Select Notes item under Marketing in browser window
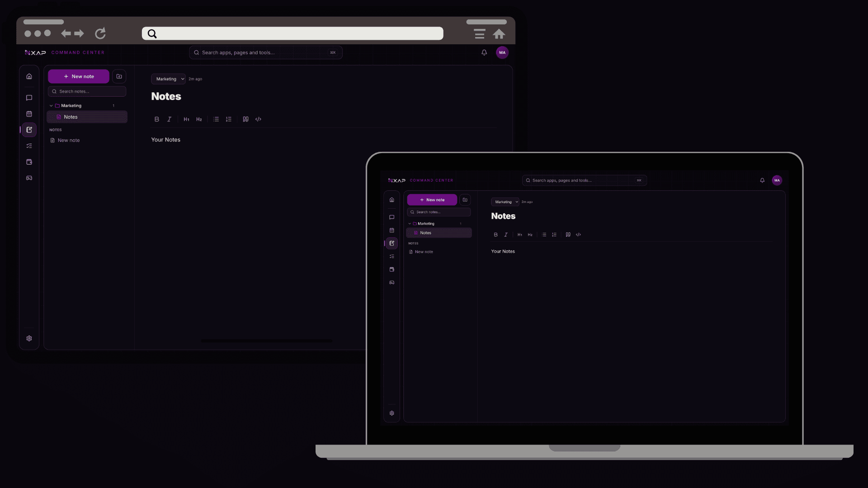868x488 pixels. coord(87,117)
